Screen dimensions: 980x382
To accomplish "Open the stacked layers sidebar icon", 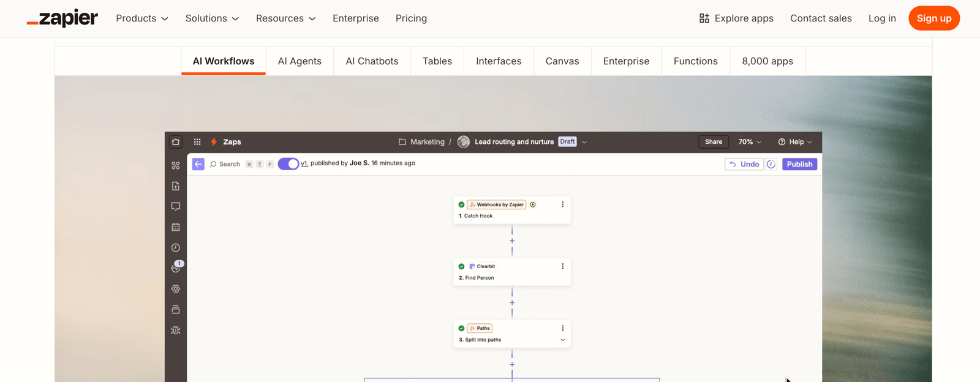I will click(x=176, y=310).
